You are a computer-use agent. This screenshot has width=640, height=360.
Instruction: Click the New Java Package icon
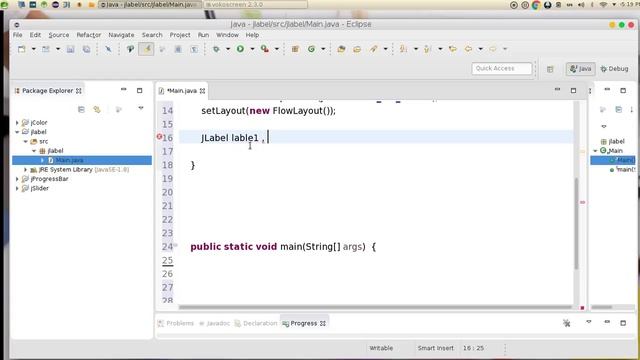[295, 49]
